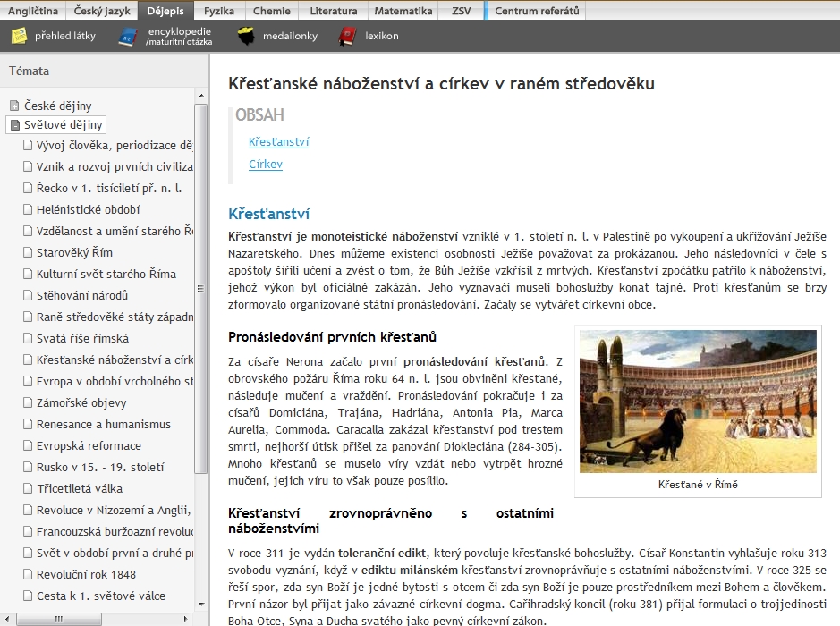This screenshot has width=840, height=626.
Task: Open the Český jazyk subject tab
Action: click(102, 11)
